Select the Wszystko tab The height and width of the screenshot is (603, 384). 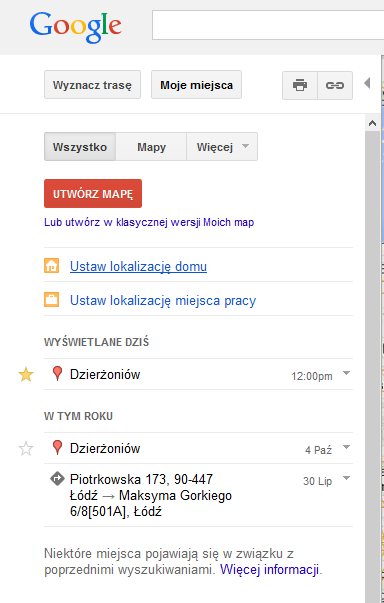(80, 147)
